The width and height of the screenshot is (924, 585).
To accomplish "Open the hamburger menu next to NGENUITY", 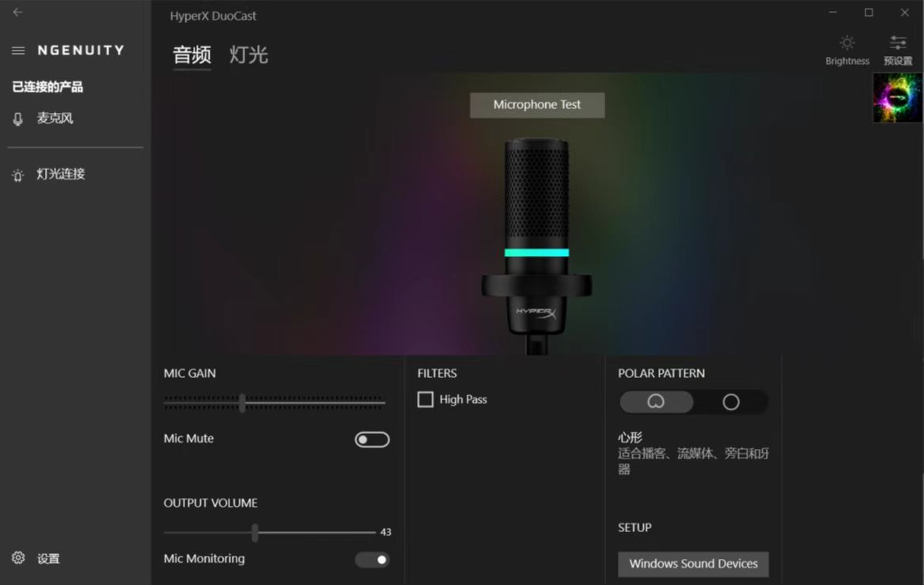I will coord(18,51).
